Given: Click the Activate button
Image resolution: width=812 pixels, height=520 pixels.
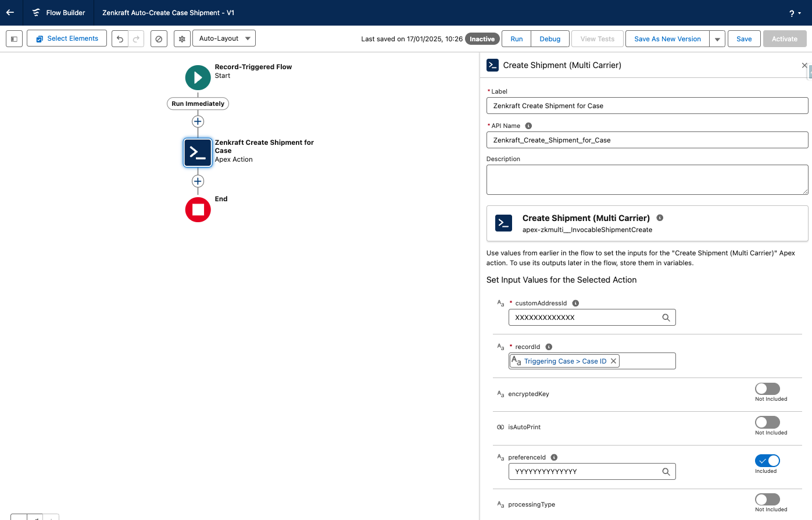Looking at the screenshot, I should [785, 39].
